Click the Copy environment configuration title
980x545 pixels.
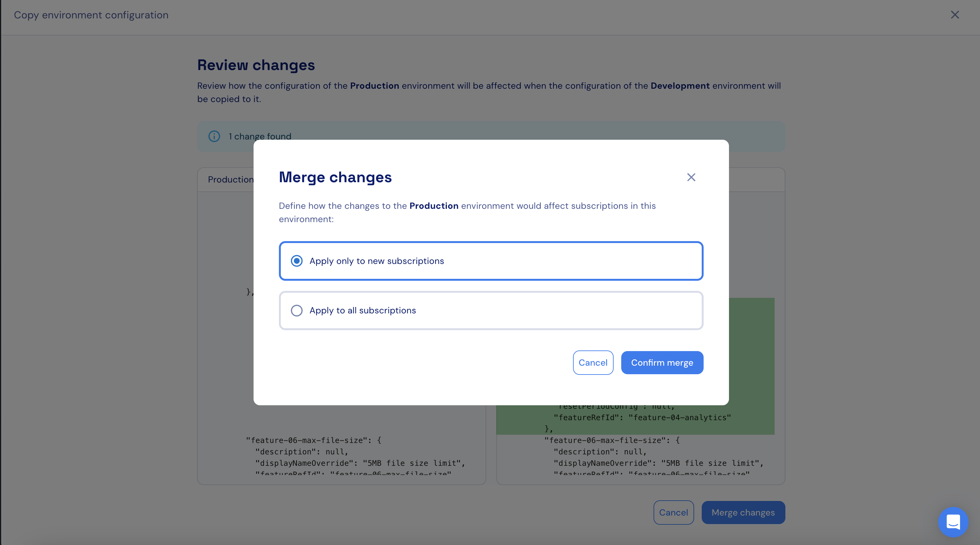91,15
